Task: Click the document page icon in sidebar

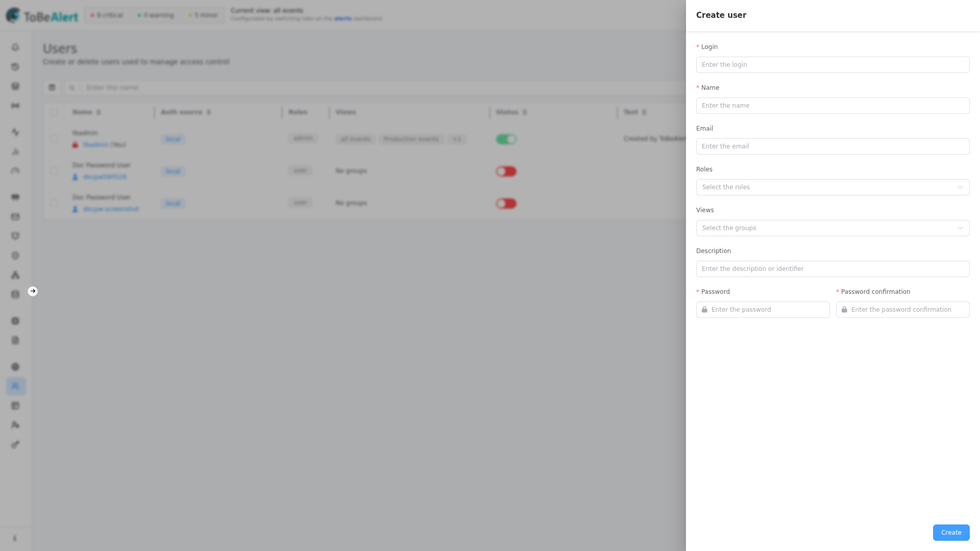Action: pyautogui.click(x=15, y=340)
